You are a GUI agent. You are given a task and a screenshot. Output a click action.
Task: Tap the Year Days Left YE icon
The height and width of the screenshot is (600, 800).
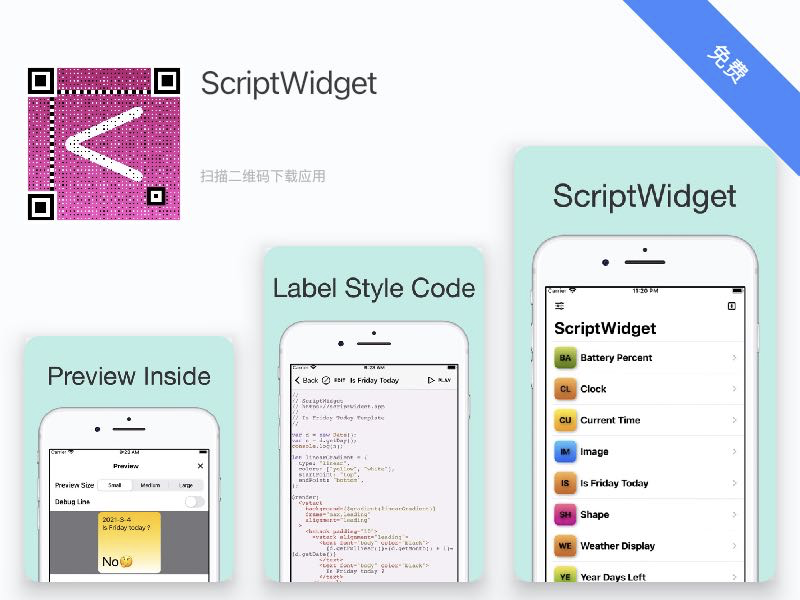click(565, 574)
